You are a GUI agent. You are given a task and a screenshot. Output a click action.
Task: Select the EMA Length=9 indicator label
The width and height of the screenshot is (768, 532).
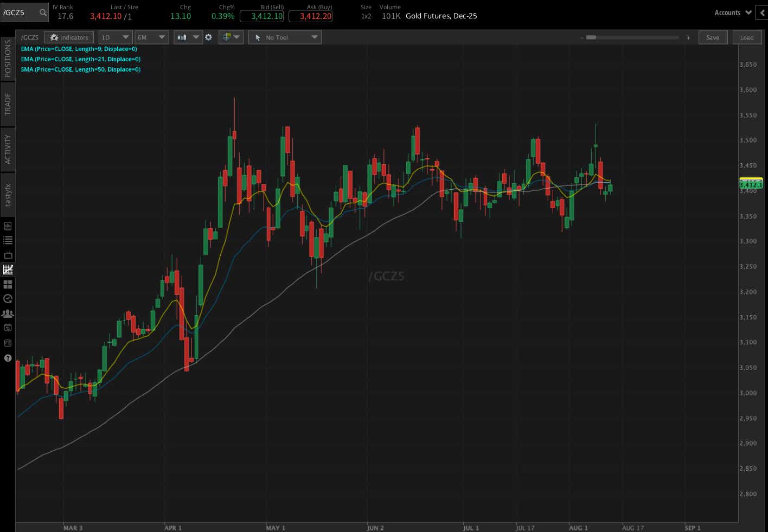[79, 49]
